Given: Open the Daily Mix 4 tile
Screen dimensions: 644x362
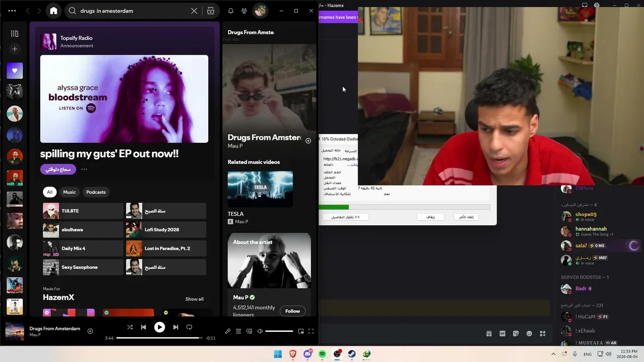Looking at the screenshot, I should tap(83, 248).
